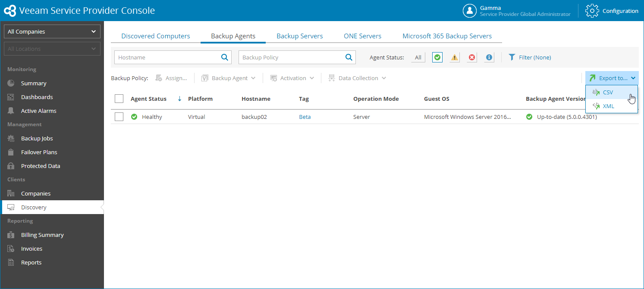
Task: Filter agents by red error status icon
Action: pyautogui.click(x=472, y=57)
